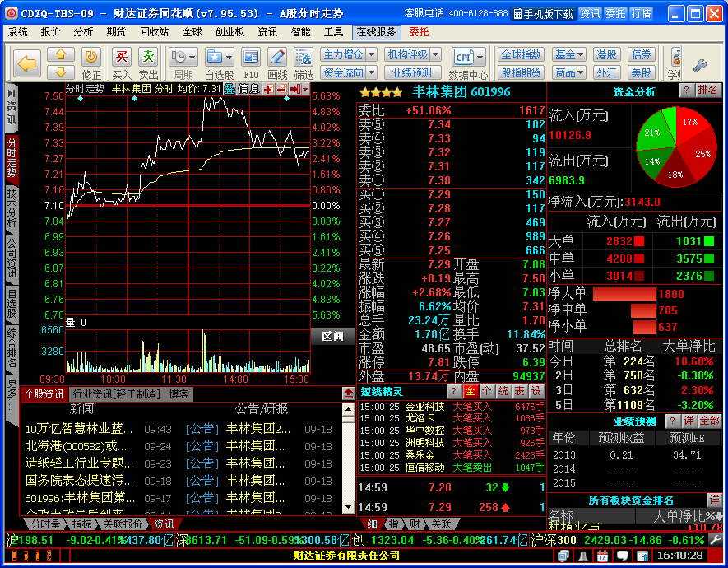Open the calendar icon in status bar
This screenshot has height=568, width=728.
(602, 556)
